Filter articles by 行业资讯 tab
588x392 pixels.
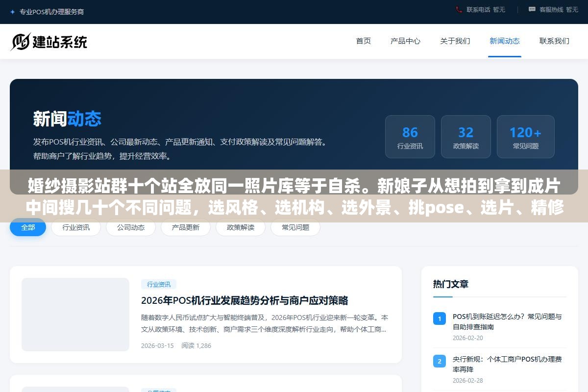coord(76,227)
